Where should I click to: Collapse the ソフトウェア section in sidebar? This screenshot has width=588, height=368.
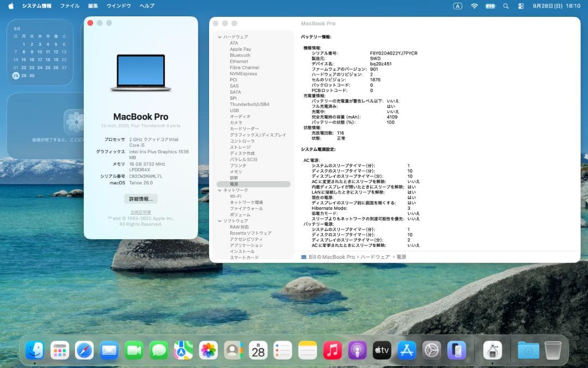(x=220, y=221)
